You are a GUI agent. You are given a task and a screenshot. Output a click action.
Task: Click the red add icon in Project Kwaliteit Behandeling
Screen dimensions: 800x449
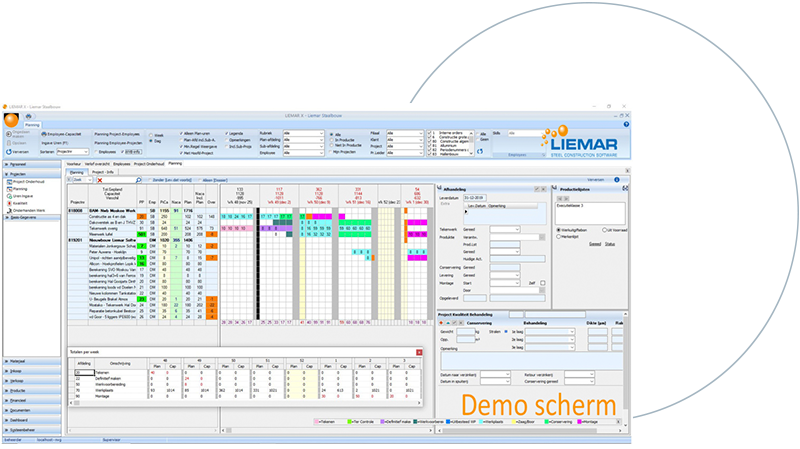click(x=441, y=323)
